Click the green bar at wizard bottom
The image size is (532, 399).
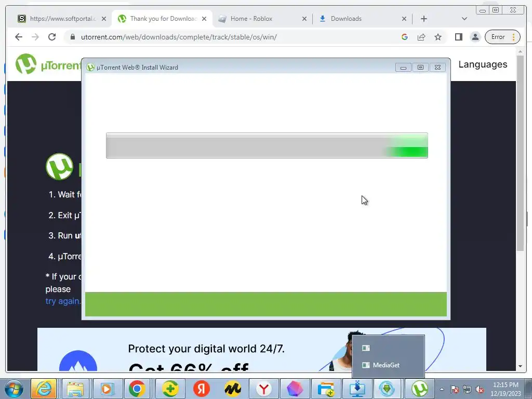click(266, 304)
